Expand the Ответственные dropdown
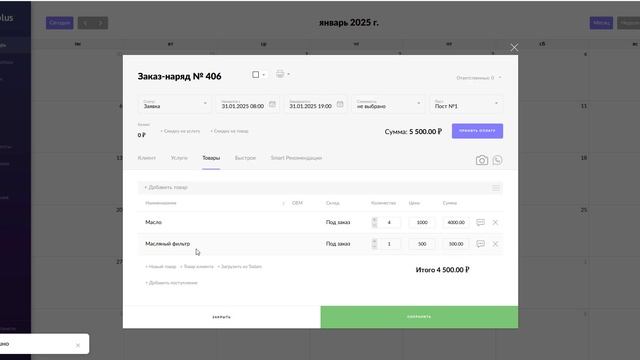Viewport: 640px width, 360px height. coord(479,78)
